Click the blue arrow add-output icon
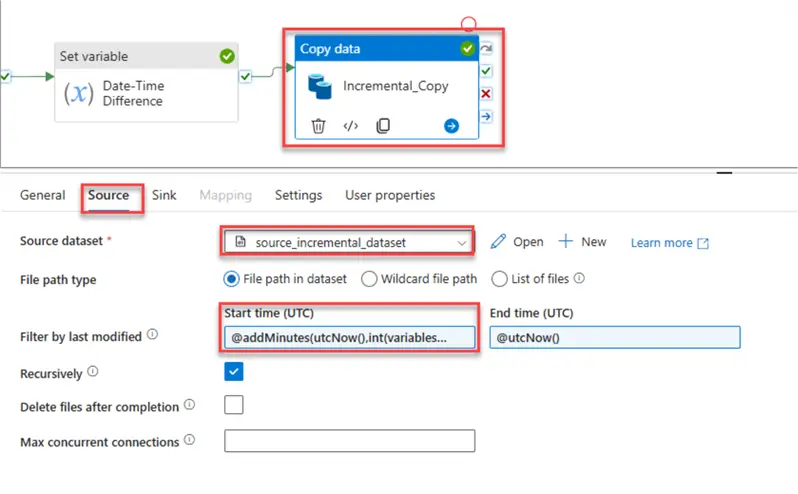Image resolution: width=798 pixels, height=494 pixels. click(x=451, y=126)
